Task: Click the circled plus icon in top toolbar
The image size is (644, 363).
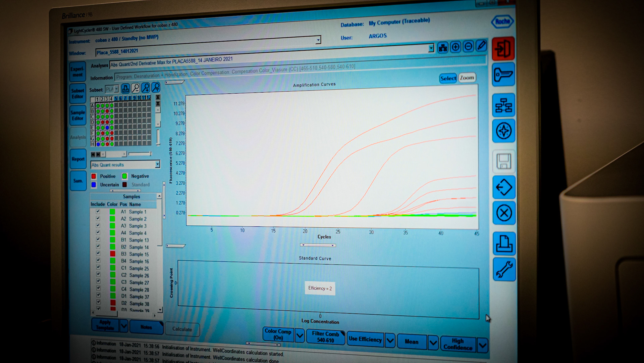Action: 455,47
